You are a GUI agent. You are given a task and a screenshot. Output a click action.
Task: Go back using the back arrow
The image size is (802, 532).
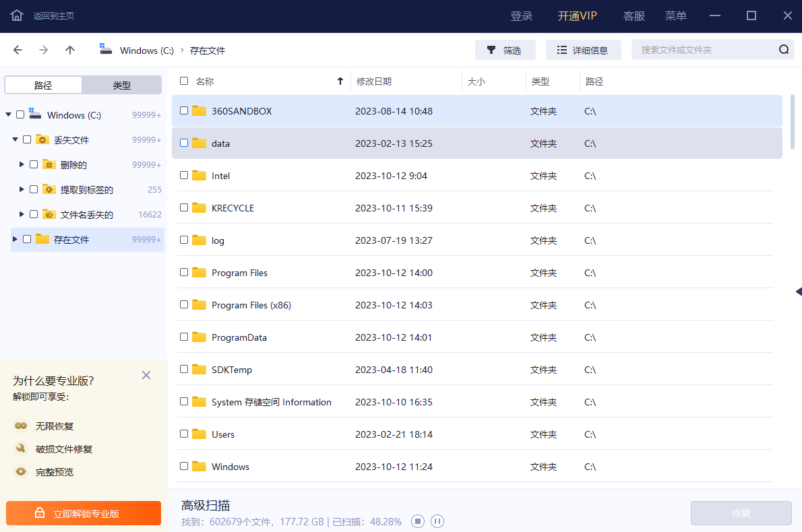tap(18, 49)
